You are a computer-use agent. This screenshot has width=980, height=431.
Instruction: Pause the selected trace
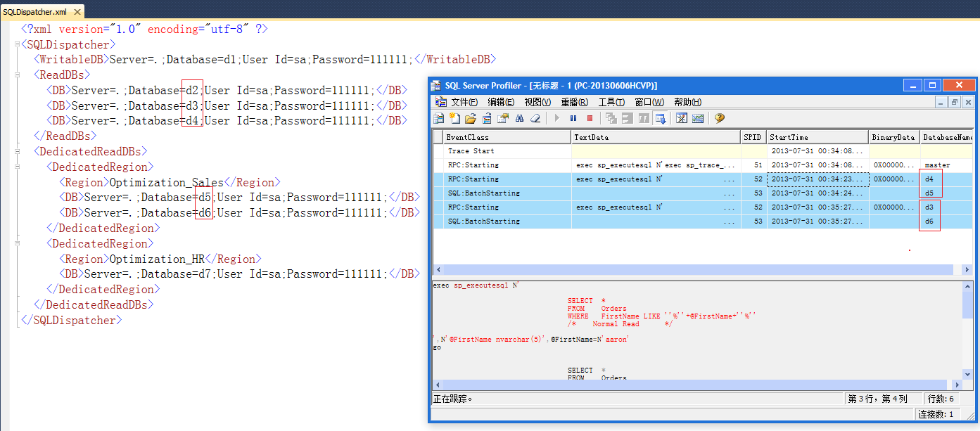click(573, 118)
